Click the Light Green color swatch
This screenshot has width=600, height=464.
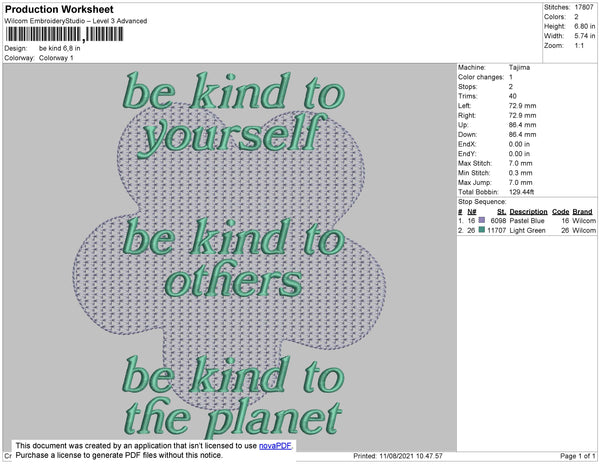pos(482,230)
